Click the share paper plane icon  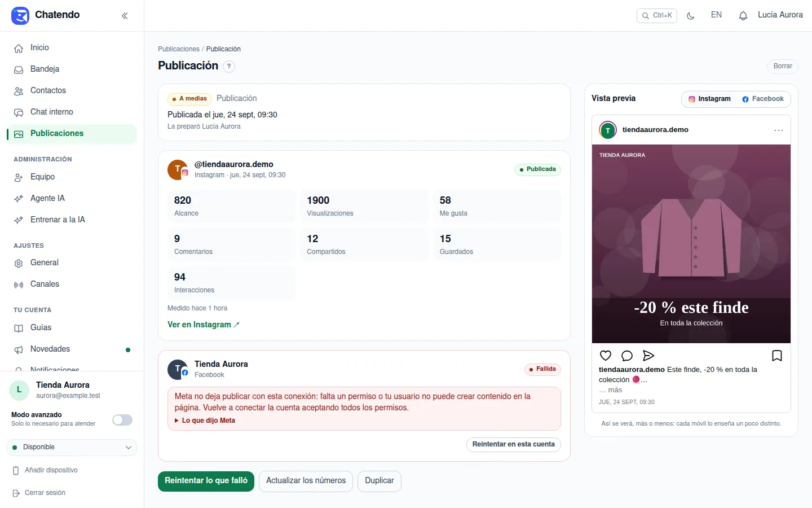click(x=648, y=356)
